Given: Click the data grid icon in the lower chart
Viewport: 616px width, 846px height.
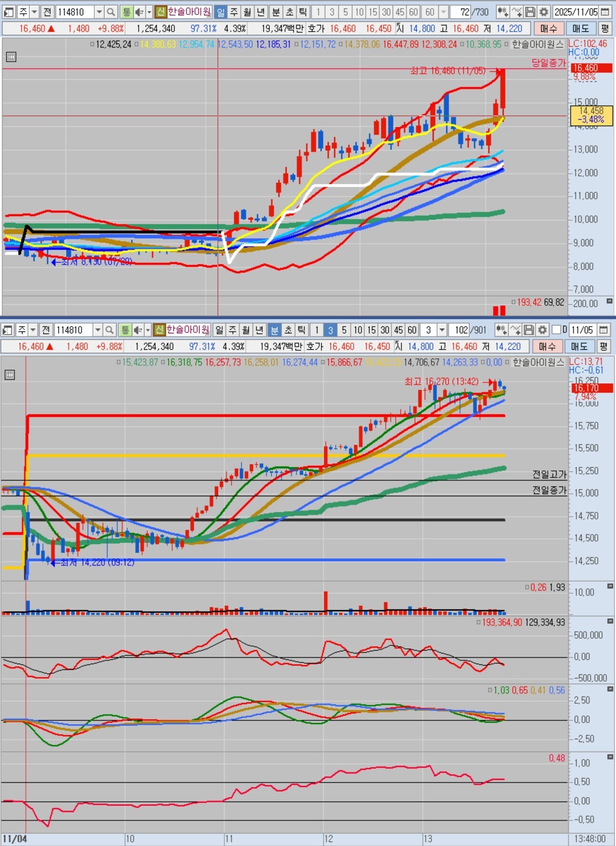Looking at the screenshot, I should coord(10,375).
